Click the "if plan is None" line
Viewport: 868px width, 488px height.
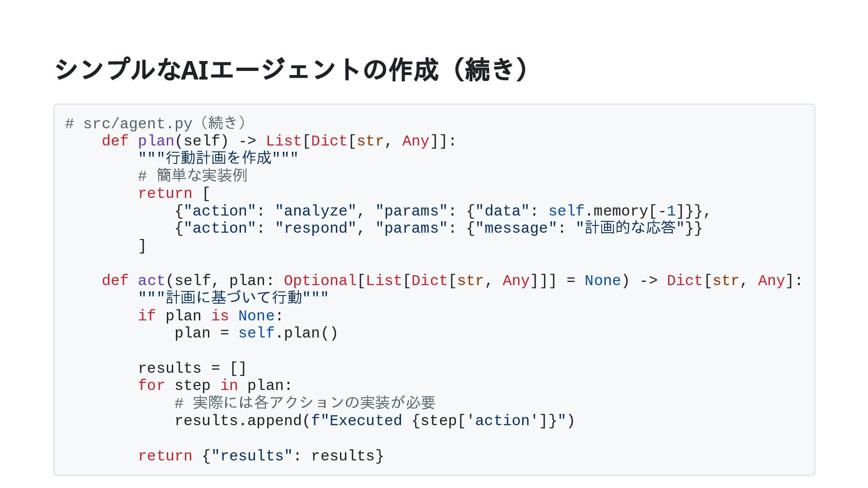211,316
